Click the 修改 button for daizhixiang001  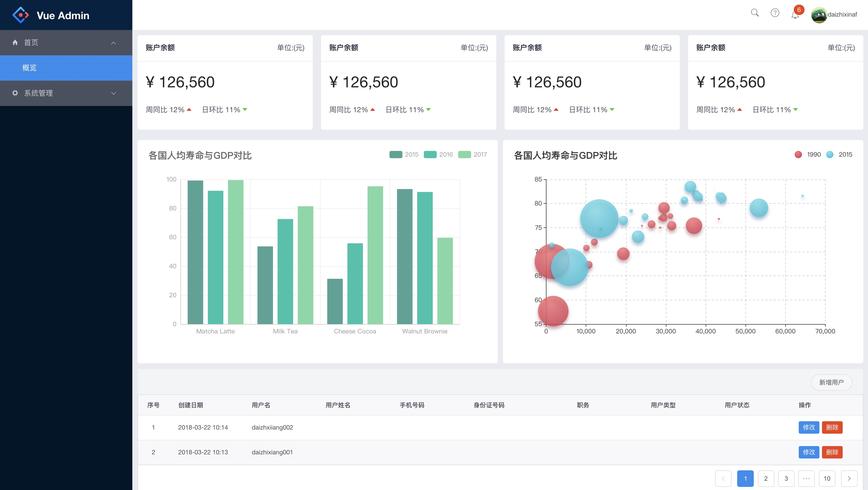point(809,452)
